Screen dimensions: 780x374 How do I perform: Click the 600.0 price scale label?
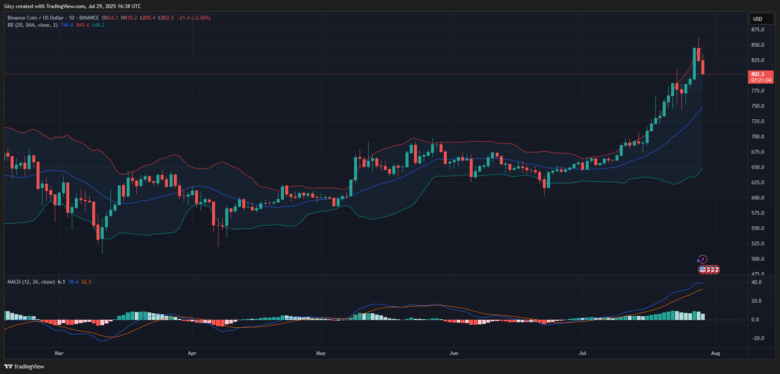759,198
